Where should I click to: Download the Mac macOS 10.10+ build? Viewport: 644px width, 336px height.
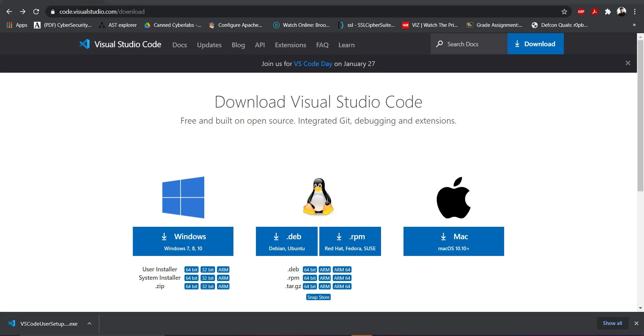tap(453, 241)
